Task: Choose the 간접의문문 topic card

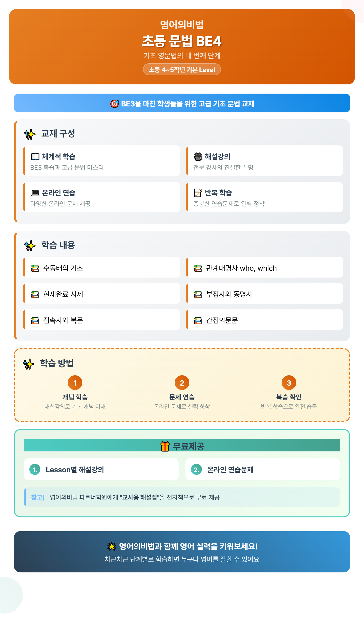Action: 265,320
